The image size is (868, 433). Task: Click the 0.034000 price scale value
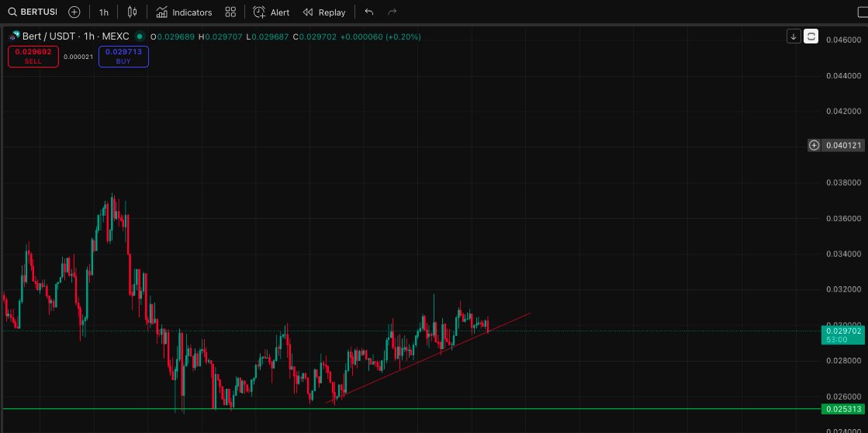pos(844,255)
